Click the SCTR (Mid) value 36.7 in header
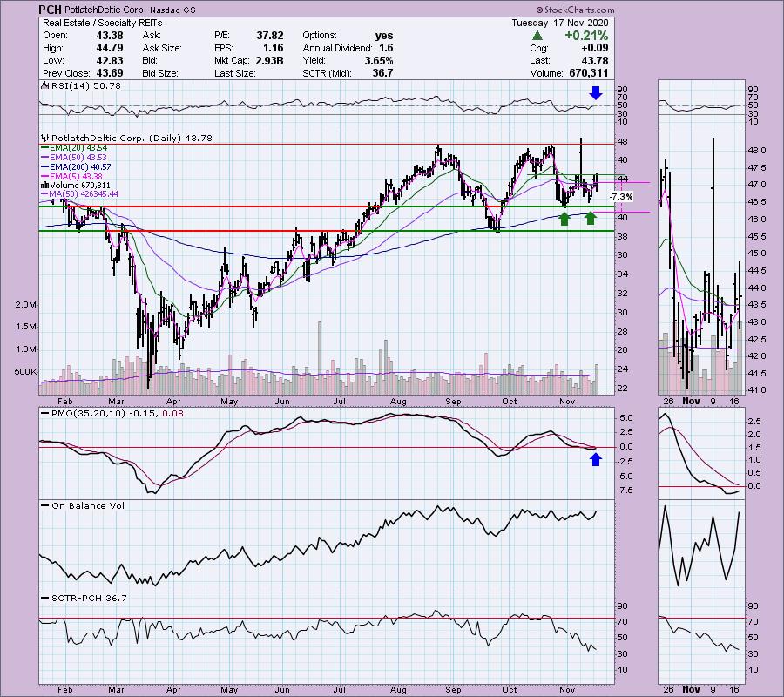 pyautogui.click(x=383, y=73)
